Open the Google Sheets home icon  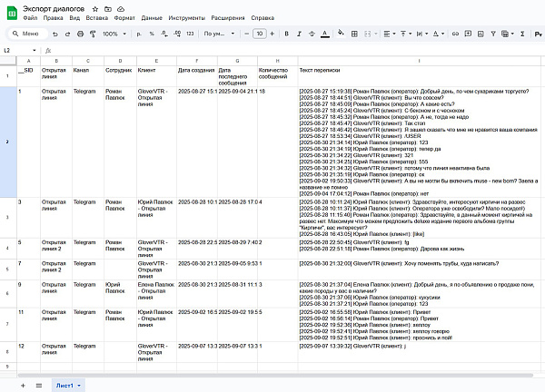pyautogui.click(x=12, y=14)
